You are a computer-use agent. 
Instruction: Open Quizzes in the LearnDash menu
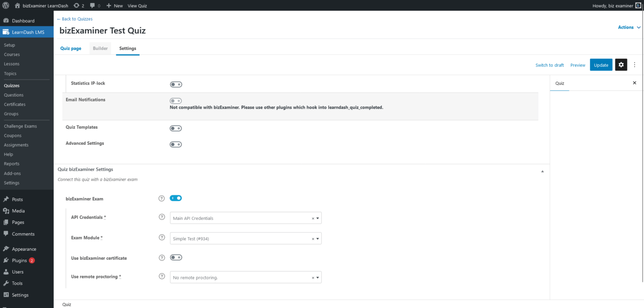coord(12,85)
